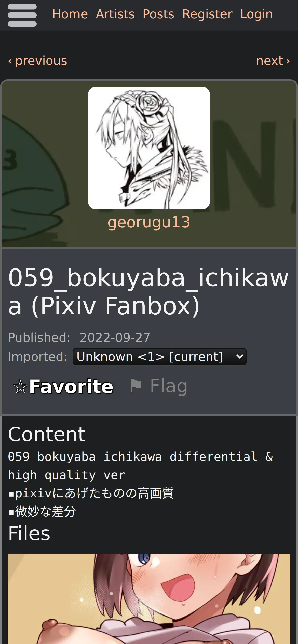The width and height of the screenshot is (298, 644).
Task: Open the georugu13 artist profile link
Action: click(149, 222)
